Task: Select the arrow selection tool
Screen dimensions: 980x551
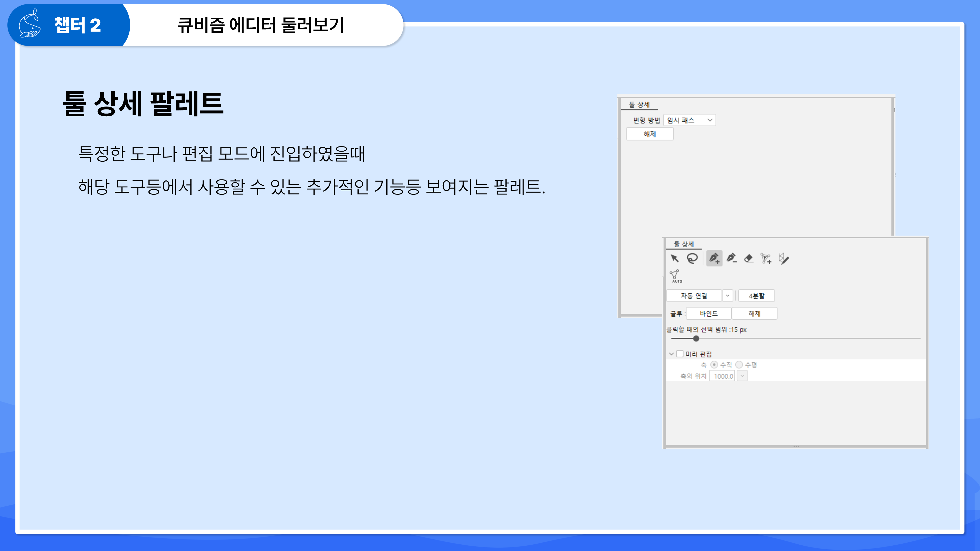Action: click(x=674, y=259)
